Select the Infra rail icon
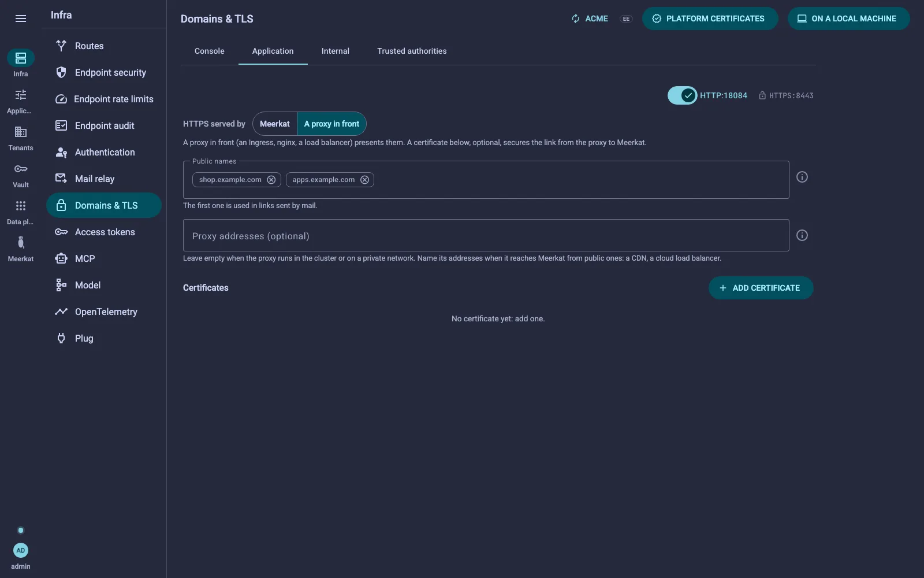 click(21, 58)
